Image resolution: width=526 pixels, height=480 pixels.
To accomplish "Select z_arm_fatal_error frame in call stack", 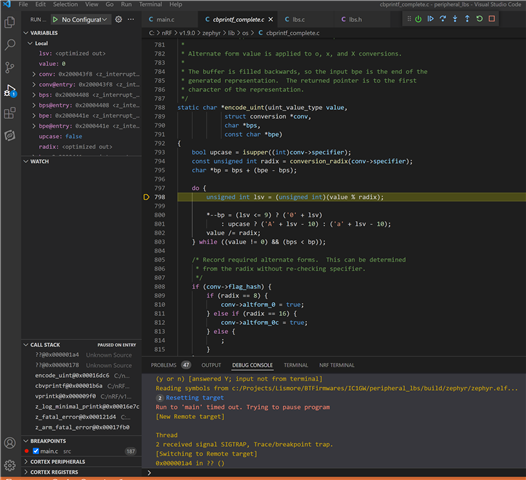I will click(82, 427).
